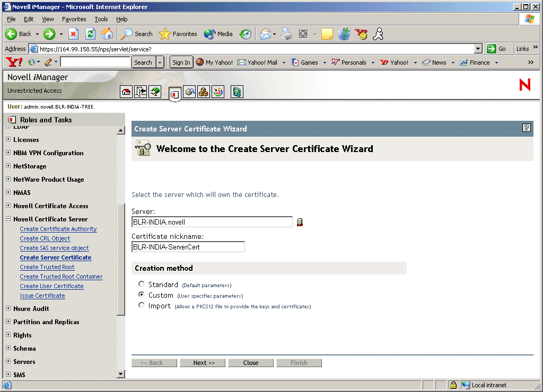Viewport: 543px width, 392px height.
Task: Click the iManager Home house icon
Action: point(126,92)
